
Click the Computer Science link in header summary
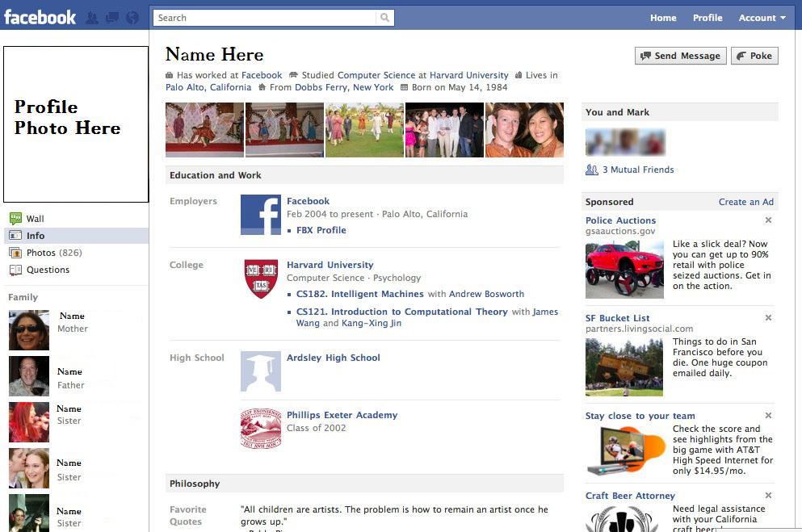click(x=376, y=75)
